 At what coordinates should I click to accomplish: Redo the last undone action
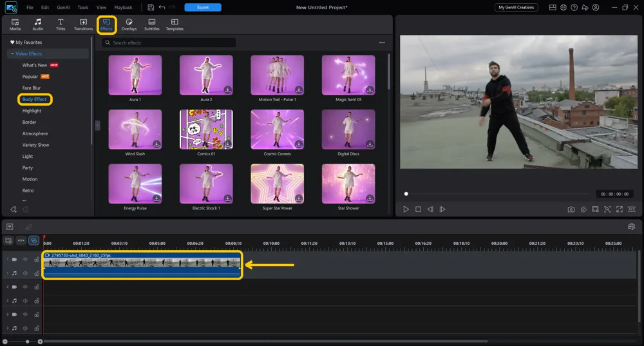pos(172,7)
